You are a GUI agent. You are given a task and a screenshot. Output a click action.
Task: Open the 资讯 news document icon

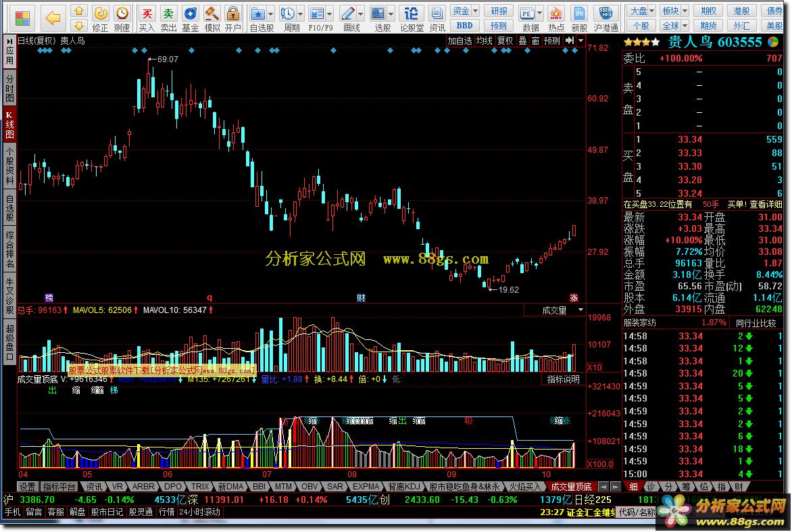tap(437, 14)
